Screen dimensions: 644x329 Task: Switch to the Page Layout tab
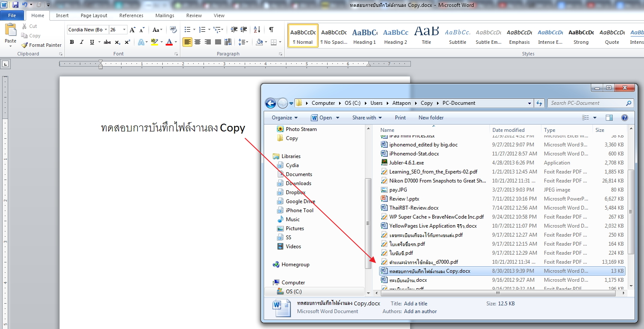[x=94, y=15]
